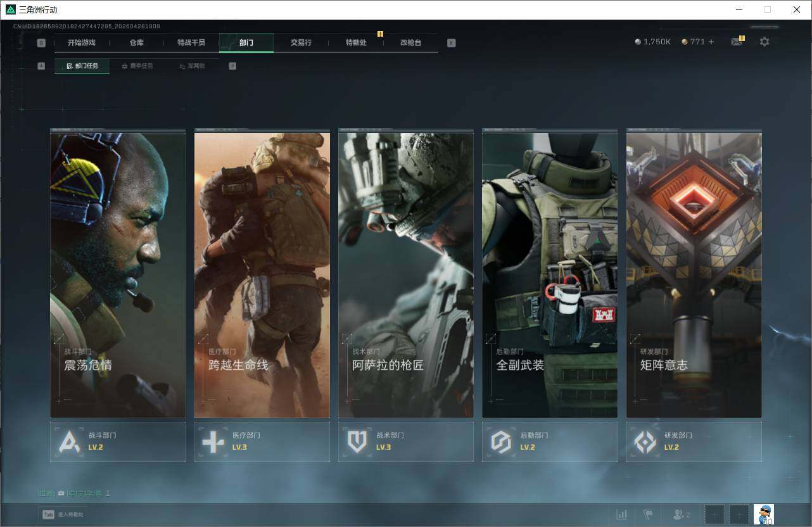The image size is (812, 527).
Task: Open the 交易行 tab
Action: [301, 42]
